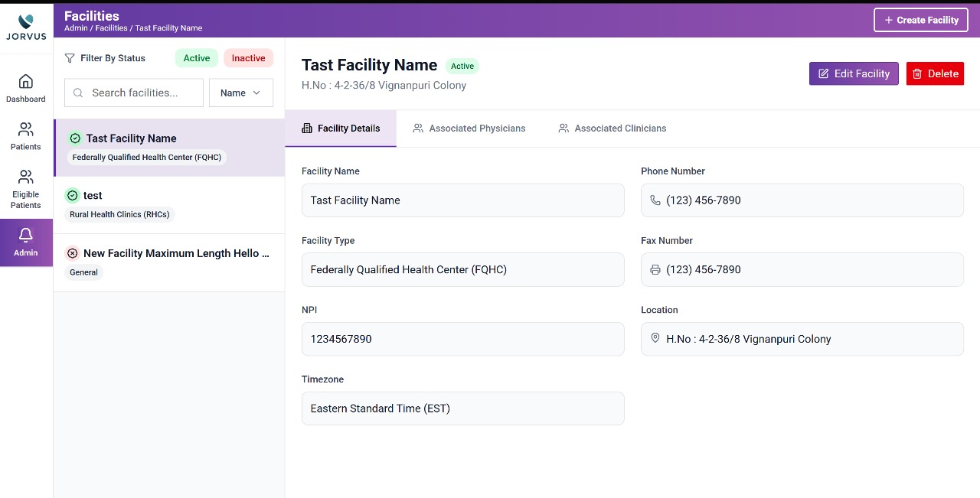The width and height of the screenshot is (980, 498).
Task: Open the Associated Clinicians tab
Action: 612,128
